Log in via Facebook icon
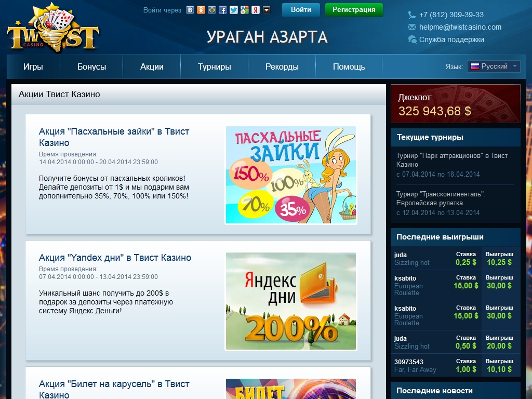Image resolution: width=532 pixels, height=399 pixels. [223, 10]
